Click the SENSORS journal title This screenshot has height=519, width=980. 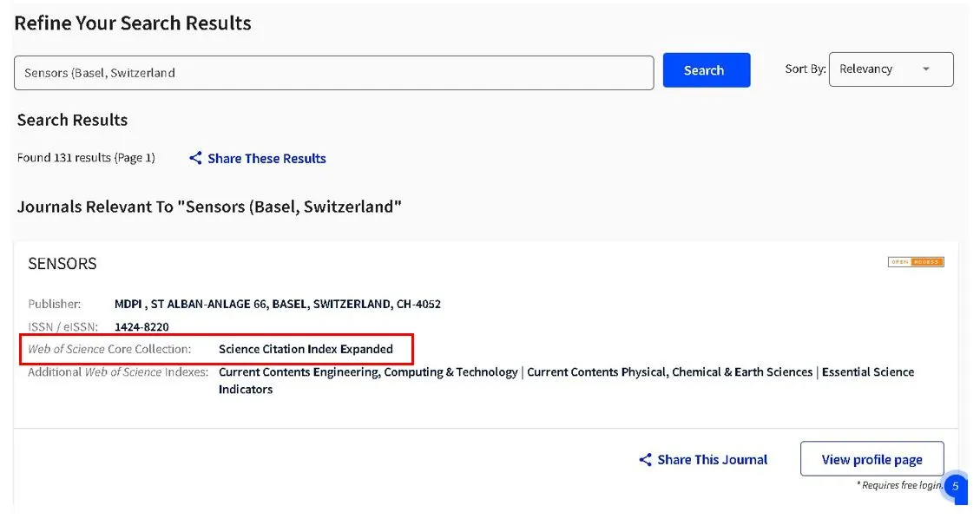[x=62, y=264]
